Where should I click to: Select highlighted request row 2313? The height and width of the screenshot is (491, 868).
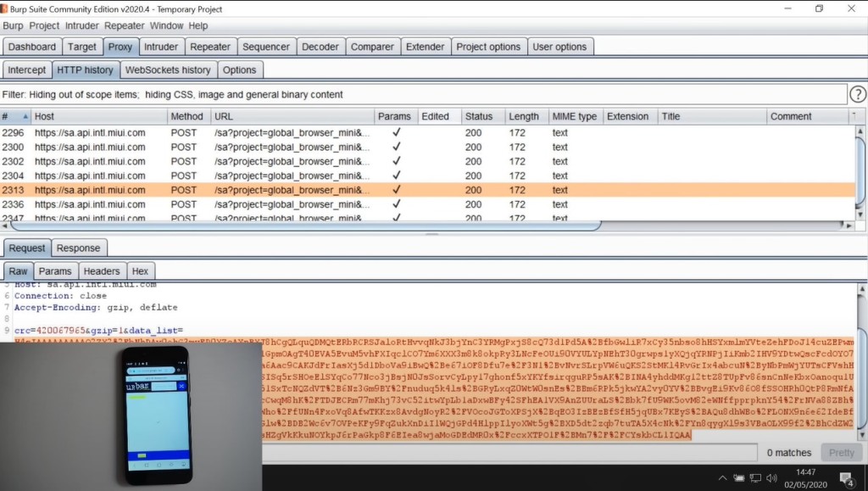pos(427,191)
